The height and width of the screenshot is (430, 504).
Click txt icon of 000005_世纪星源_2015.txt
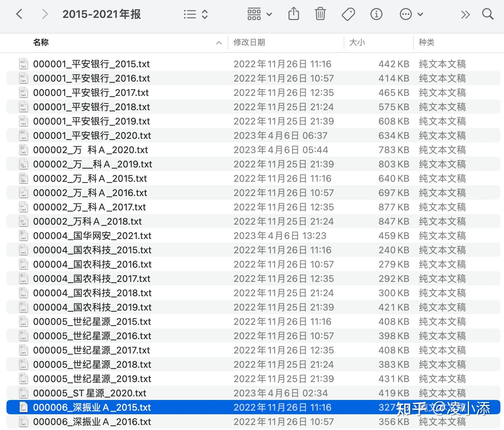[x=23, y=321]
